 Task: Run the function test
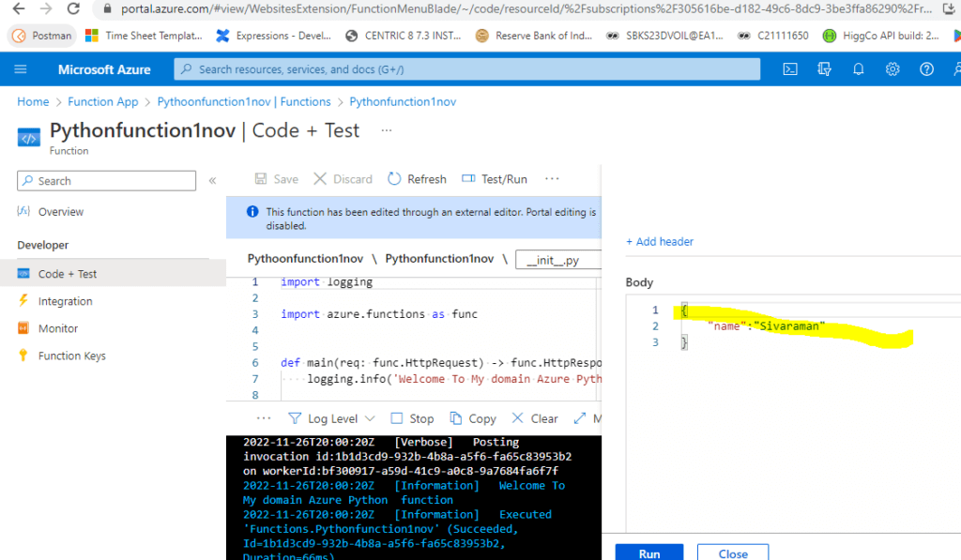pyautogui.click(x=648, y=552)
